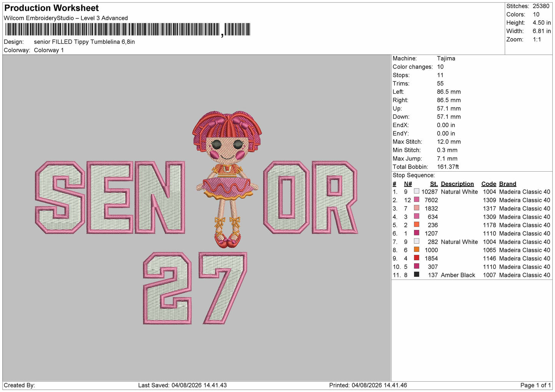555x392 pixels.
Task: Click the doll embroidery design preview
Action: point(227,179)
